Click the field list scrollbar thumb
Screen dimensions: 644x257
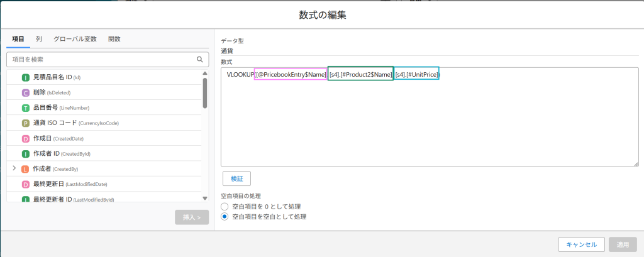(x=205, y=93)
